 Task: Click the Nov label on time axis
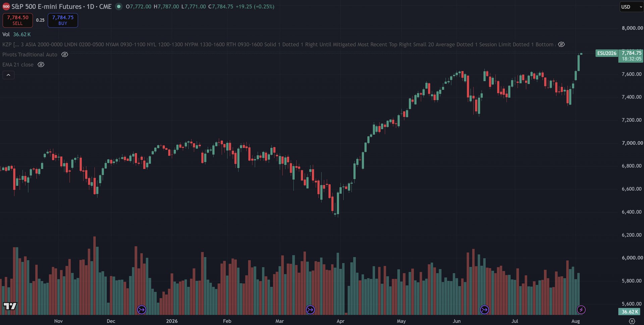(58, 321)
